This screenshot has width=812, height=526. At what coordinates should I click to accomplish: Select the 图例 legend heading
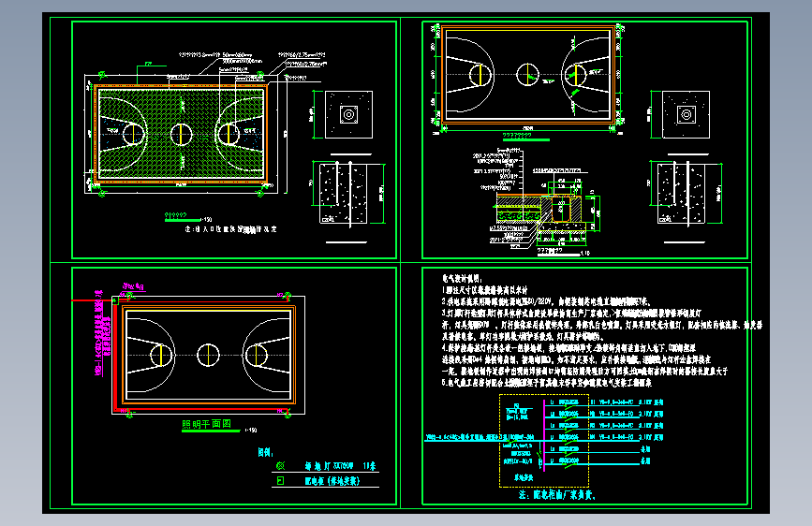pyautogui.click(x=265, y=452)
